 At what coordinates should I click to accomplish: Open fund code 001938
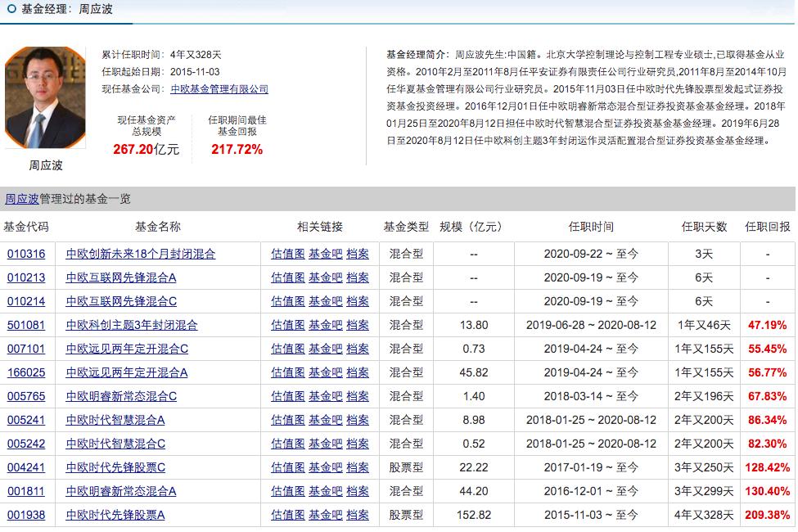pos(26,515)
